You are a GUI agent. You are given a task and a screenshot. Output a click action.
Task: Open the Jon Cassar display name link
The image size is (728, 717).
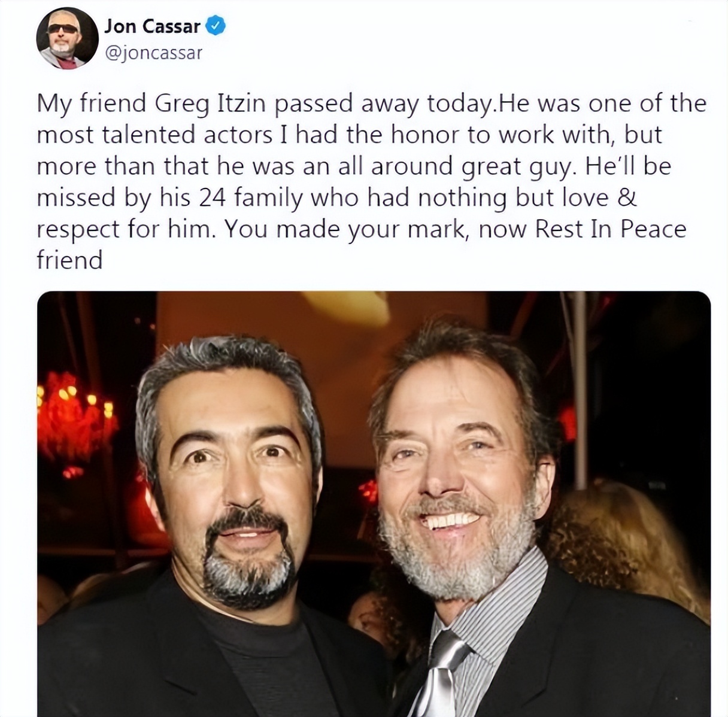point(152,26)
